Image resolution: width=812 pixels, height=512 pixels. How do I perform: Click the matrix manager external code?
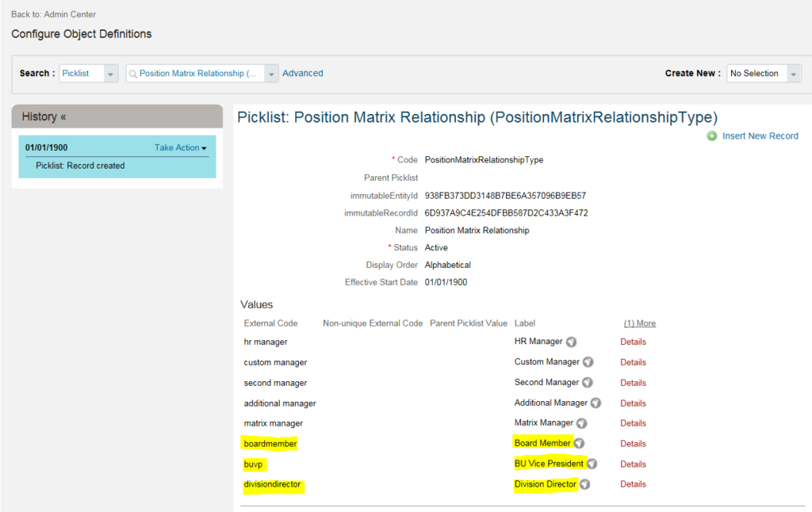(x=273, y=423)
